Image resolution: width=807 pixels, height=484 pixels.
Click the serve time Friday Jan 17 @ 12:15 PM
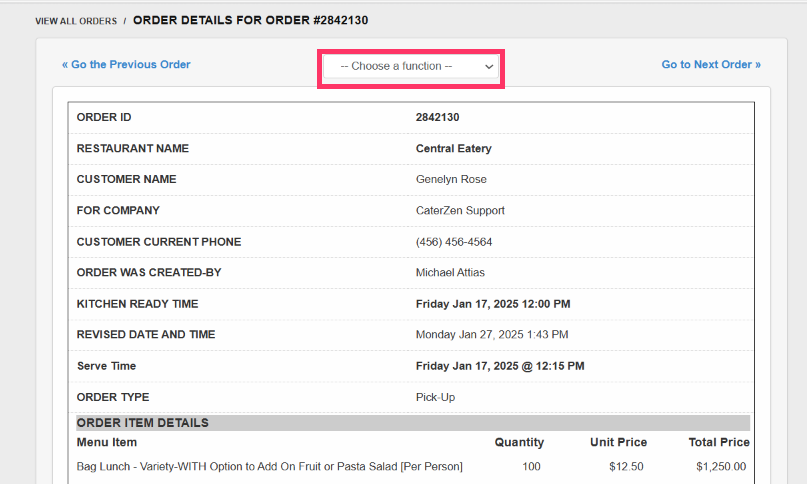pos(500,366)
